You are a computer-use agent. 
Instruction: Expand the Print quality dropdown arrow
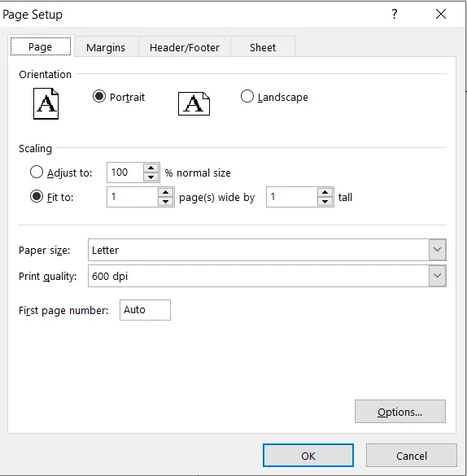point(437,276)
